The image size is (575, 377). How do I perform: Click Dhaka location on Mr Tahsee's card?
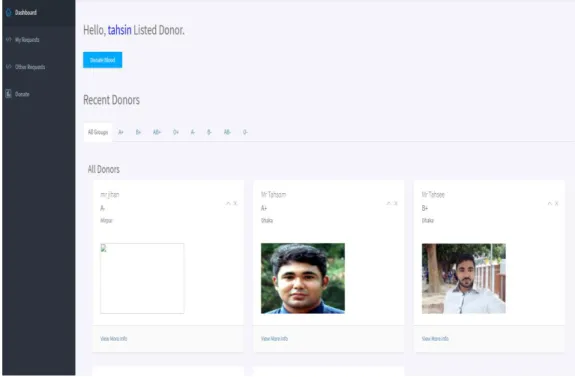[x=428, y=220]
